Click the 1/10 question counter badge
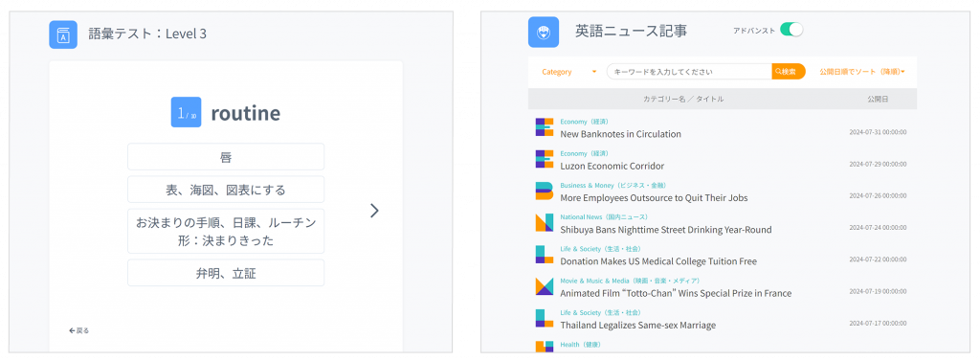This screenshot has height=361, width=980. (x=187, y=113)
